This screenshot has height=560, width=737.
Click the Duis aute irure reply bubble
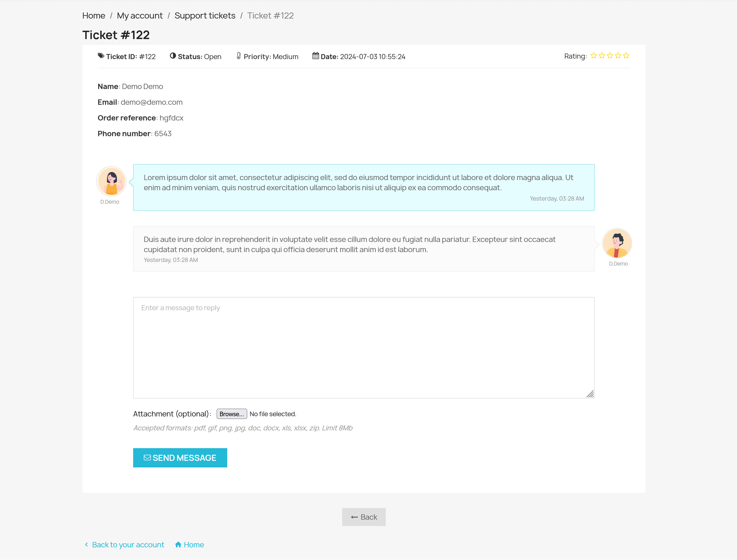point(364,249)
